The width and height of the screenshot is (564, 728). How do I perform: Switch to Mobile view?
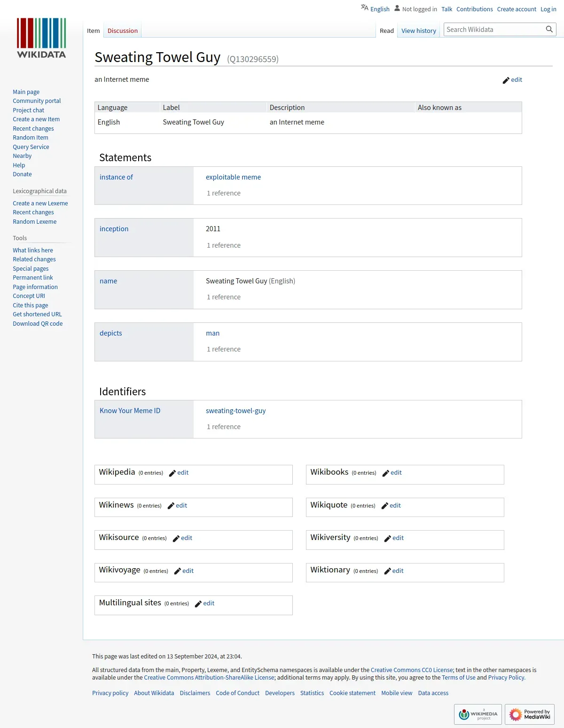(397, 693)
